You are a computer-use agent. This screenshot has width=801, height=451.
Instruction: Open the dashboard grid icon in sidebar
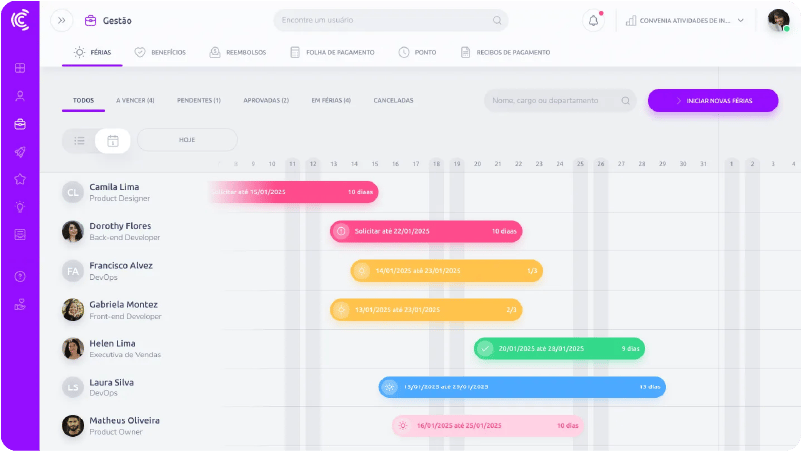pyautogui.click(x=19, y=68)
